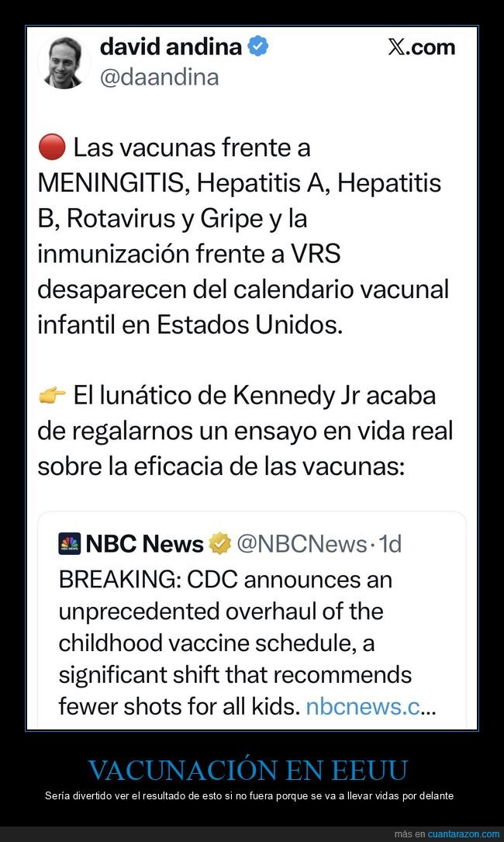Click david andina's profile avatar photo
This screenshot has width=504, height=842.
coord(64,61)
